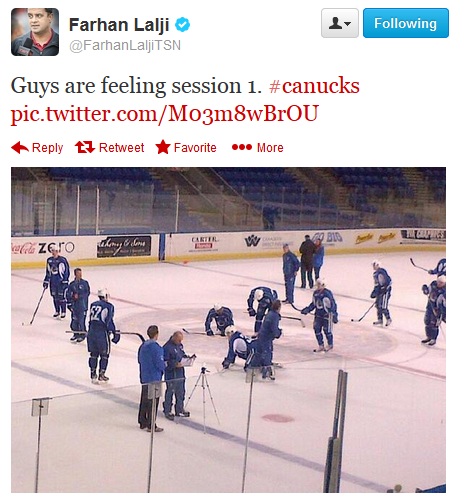Click the Favorite star icon
The height and width of the screenshot is (502, 470).
point(163,147)
